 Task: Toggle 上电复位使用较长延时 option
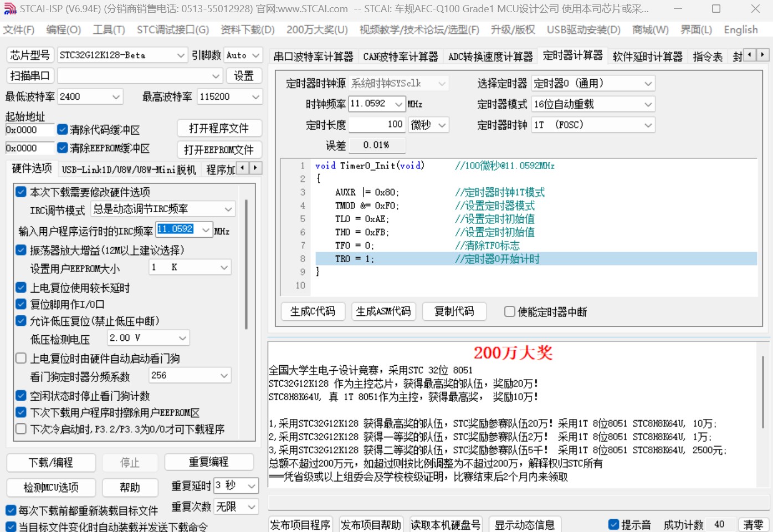pyautogui.click(x=21, y=288)
